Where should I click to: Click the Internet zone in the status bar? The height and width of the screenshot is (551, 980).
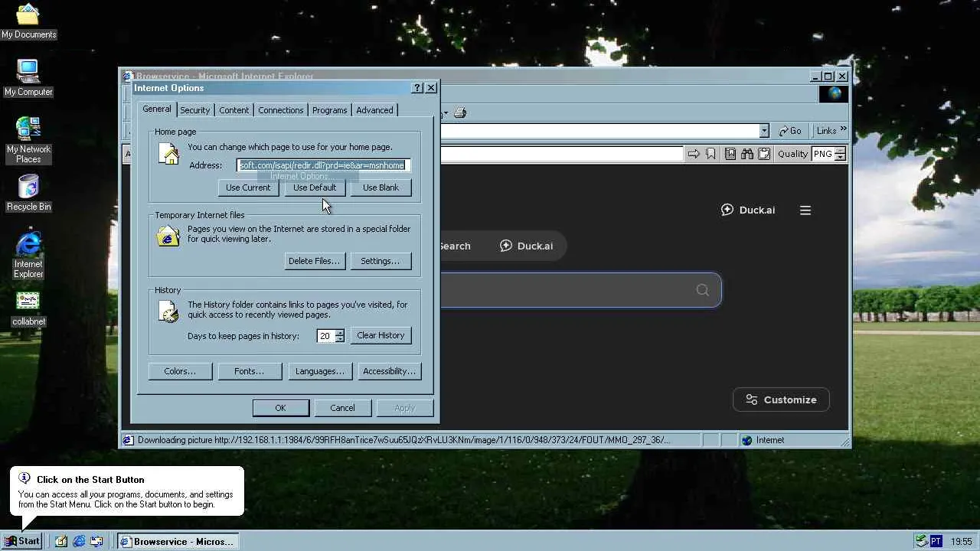(x=770, y=440)
